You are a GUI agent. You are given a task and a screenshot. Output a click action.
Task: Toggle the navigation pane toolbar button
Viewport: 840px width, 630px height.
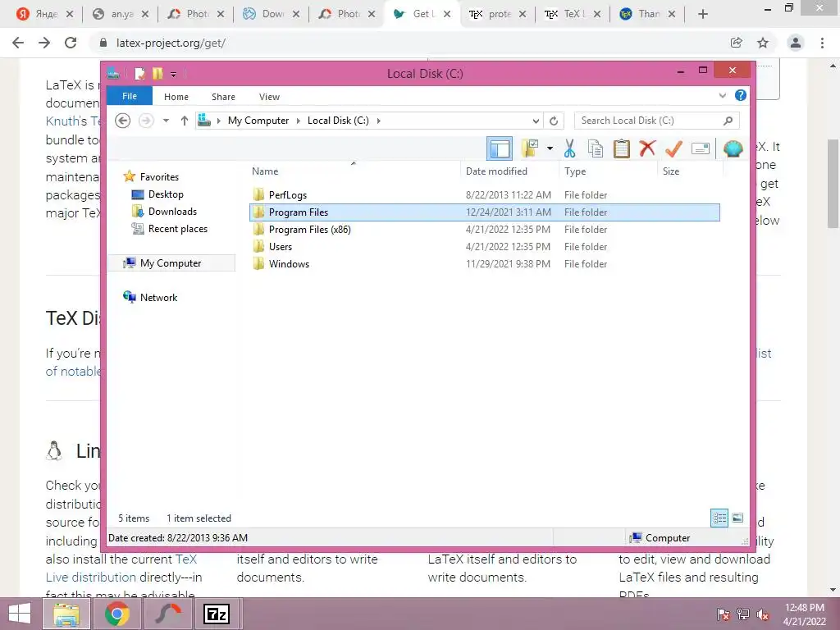500,148
